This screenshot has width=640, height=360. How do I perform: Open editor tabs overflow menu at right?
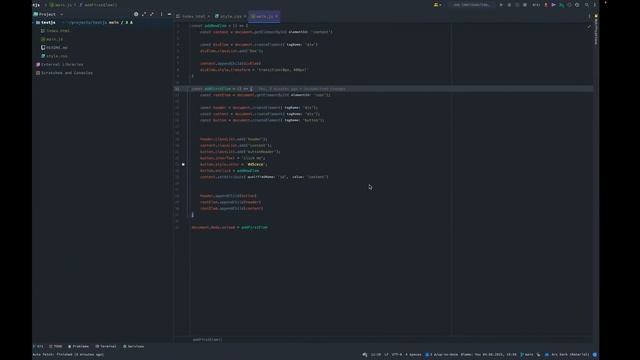(589, 16)
